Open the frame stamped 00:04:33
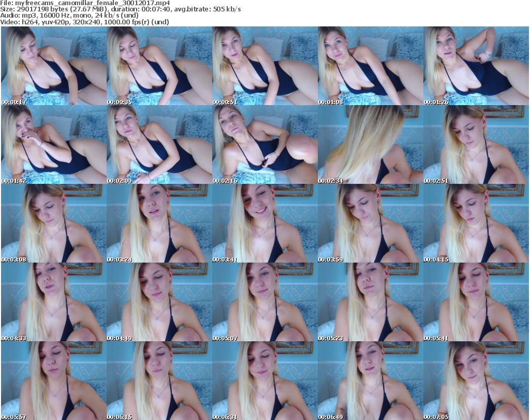 pyautogui.click(x=54, y=302)
